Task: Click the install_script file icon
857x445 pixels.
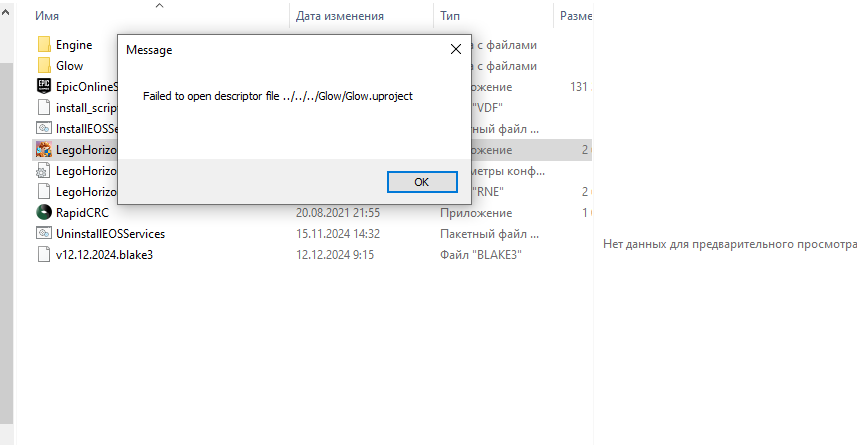Action: (x=44, y=108)
